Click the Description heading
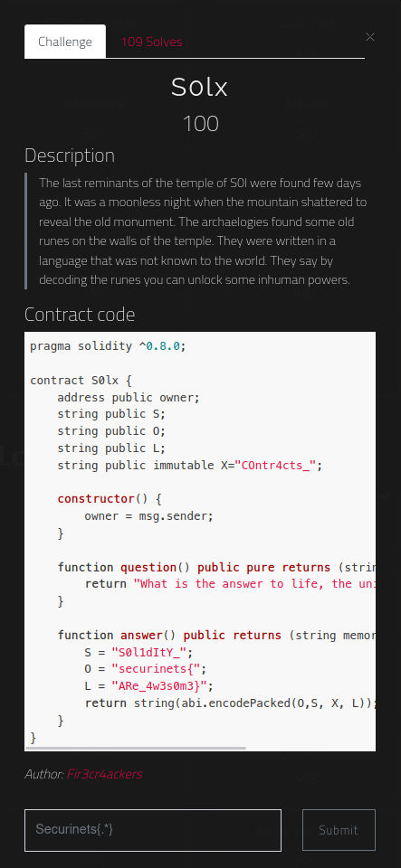Image resolution: width=401 pixels, height=868 pixels. [x=70, y=156]
